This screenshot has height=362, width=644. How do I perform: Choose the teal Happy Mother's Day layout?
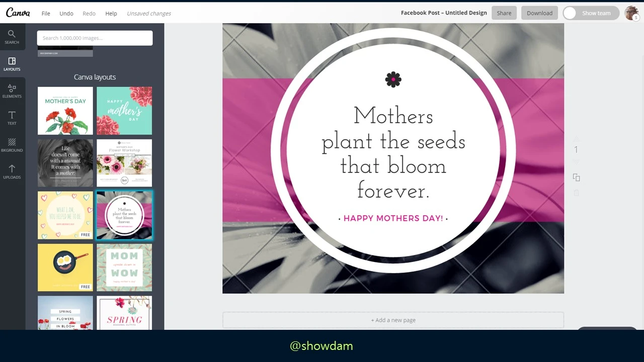(x=124, y=111)
